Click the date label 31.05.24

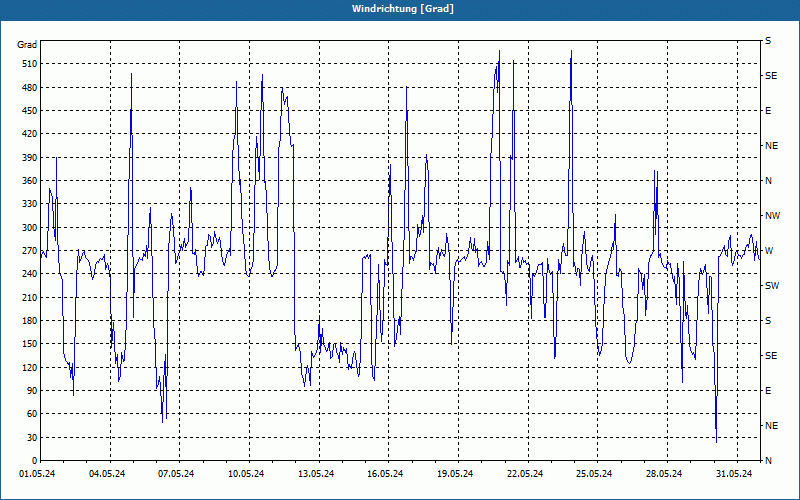coord(734,474)
